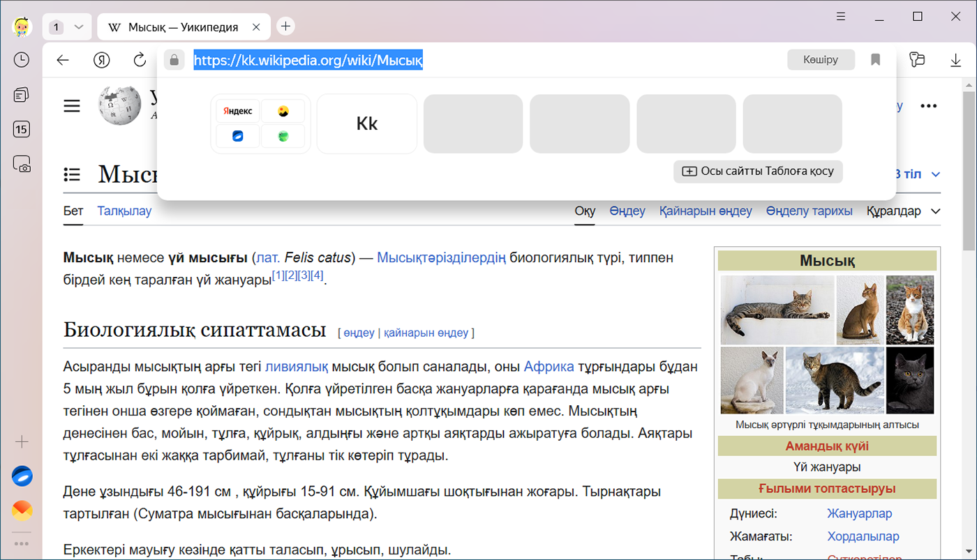
Task: Click the Kk tile in the tableau
Action: [367, 124]
